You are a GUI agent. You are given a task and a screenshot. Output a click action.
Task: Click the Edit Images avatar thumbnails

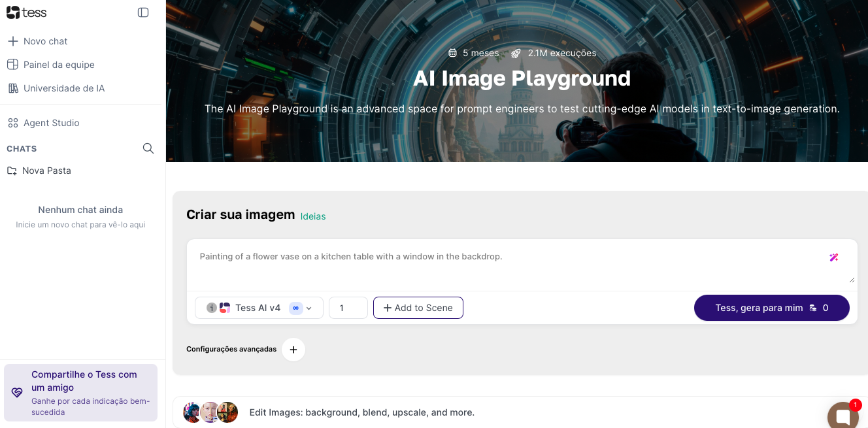[210, 412]
